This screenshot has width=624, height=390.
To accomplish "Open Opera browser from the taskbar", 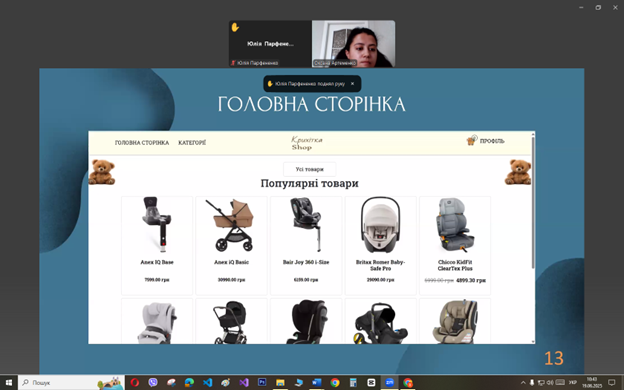I will [135, 382].
